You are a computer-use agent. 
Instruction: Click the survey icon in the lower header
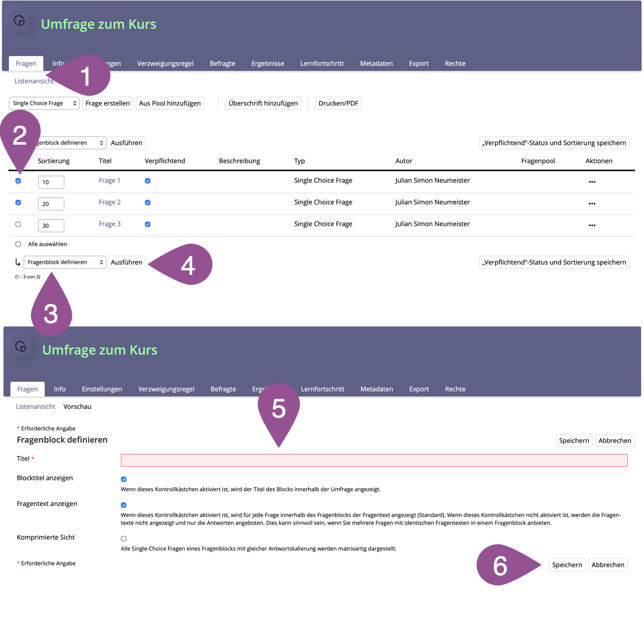21,347
